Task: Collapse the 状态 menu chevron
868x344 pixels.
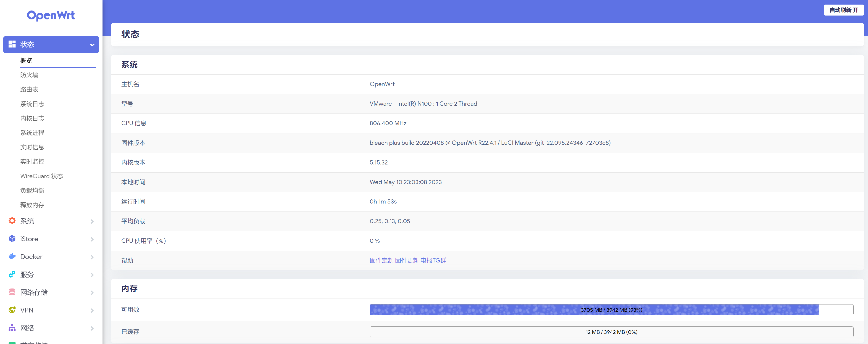Action: tap(92, 45)
